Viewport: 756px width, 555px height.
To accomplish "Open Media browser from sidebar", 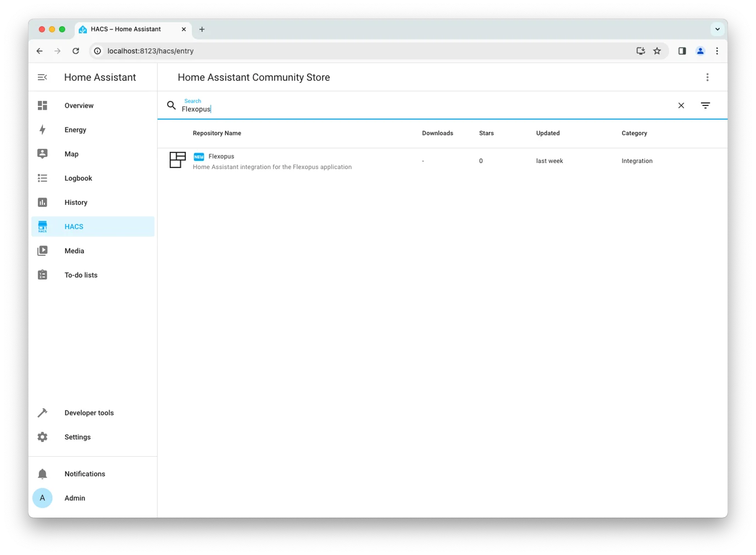I will [74, 250].
